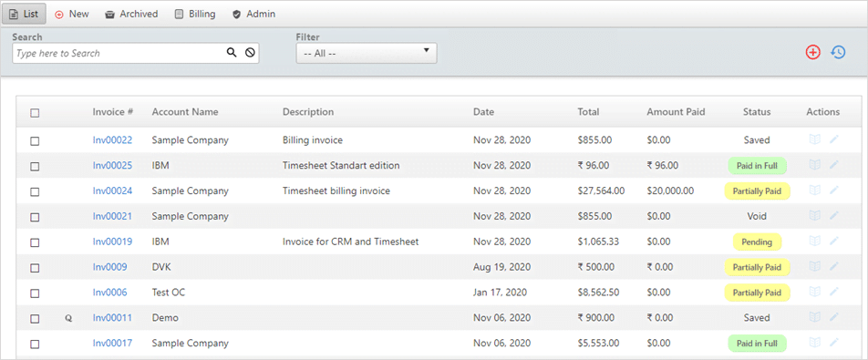This screenshot has height=360, width=868.
Task: Click the $27,564.00 total cell
Action: click(601, 190)
